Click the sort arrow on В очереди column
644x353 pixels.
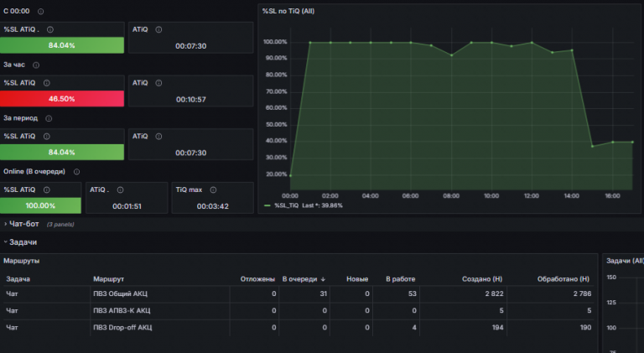[x=323, y=279]
